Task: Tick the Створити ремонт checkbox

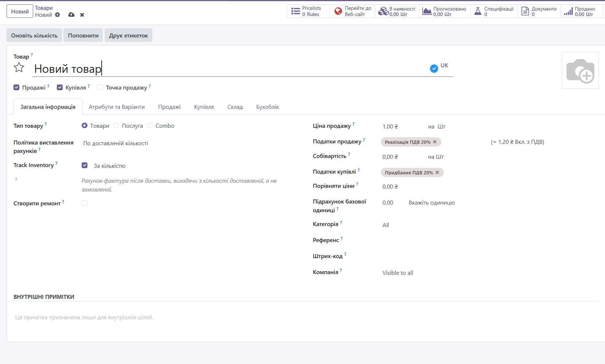Action: (x=85, y=203)
